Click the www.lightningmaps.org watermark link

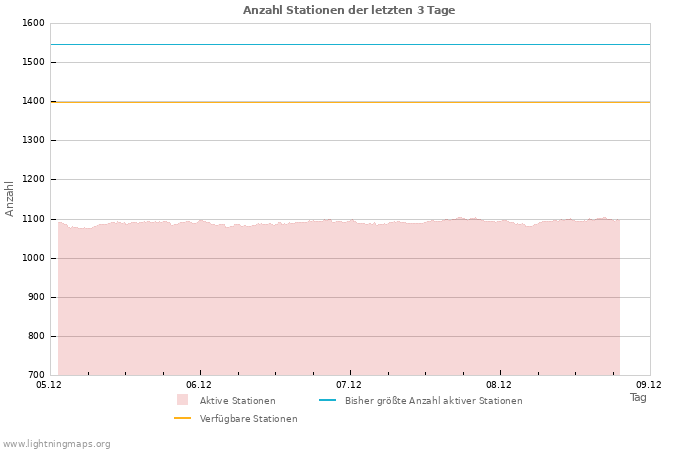tap(57, 444)
